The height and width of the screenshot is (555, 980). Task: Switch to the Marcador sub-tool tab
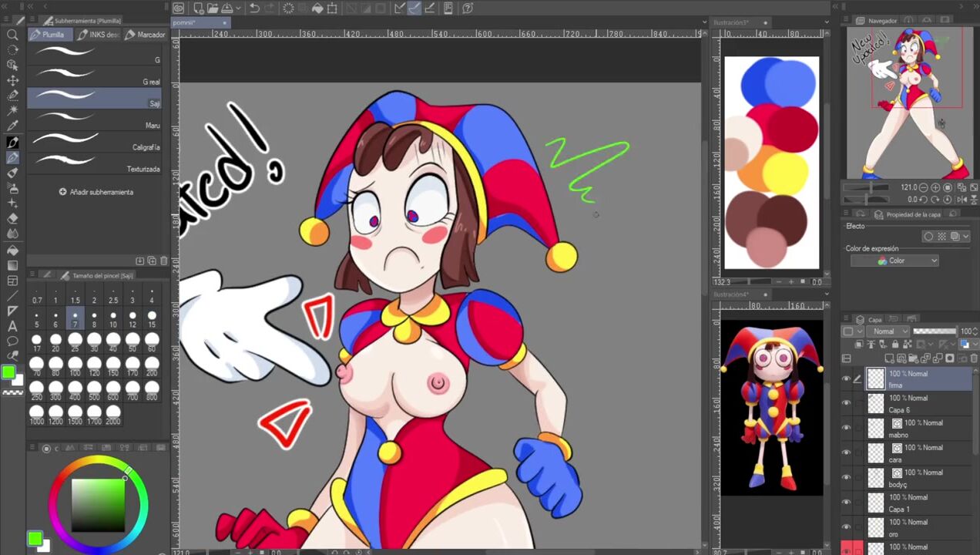click(146, 35)
